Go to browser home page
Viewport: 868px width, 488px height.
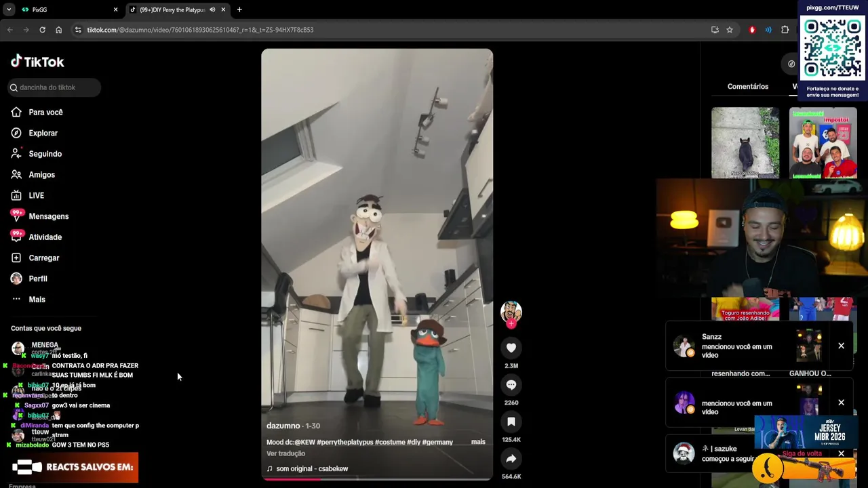pyautogui.click(x=58, y=30)
